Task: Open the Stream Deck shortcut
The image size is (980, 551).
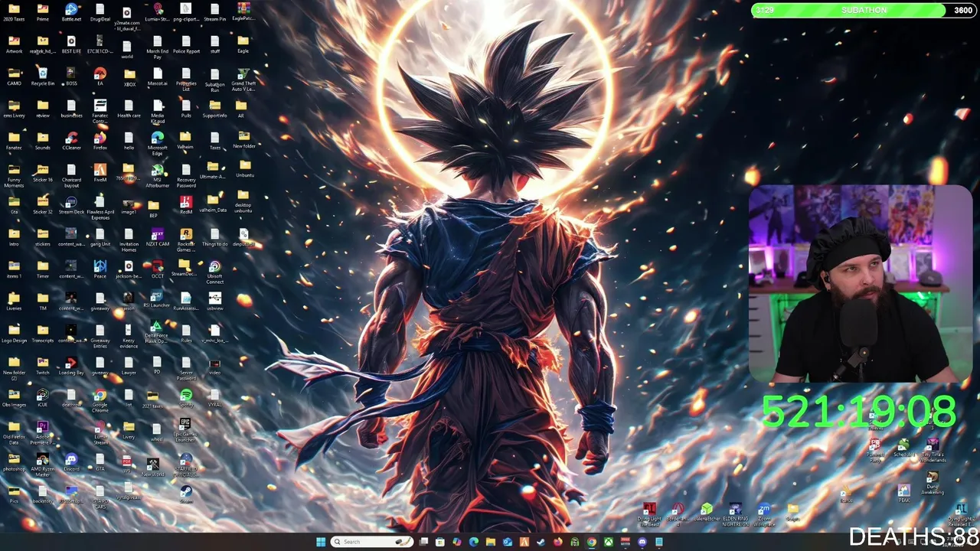Action: [x=71, y=205]
